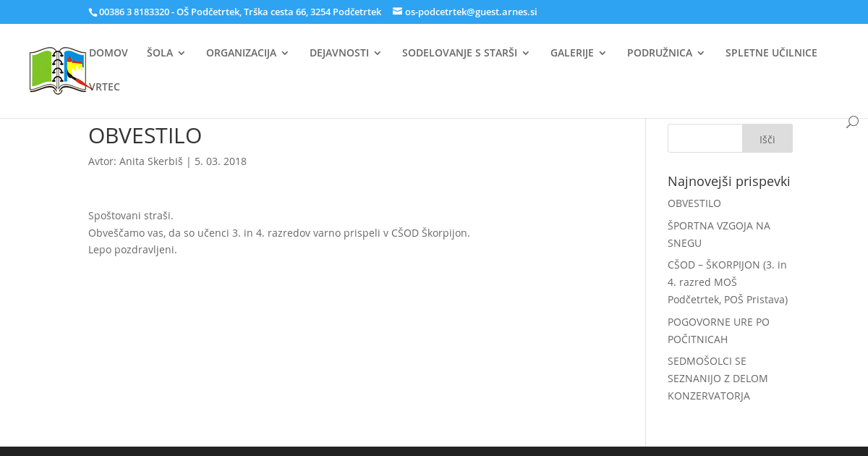This screenshot has width=868, height=456.
Task: Go to DOMOV home page
Action: click(x=109, y=53)
